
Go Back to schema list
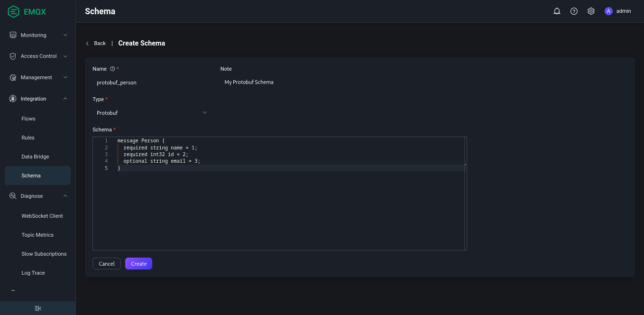(96, 43)
